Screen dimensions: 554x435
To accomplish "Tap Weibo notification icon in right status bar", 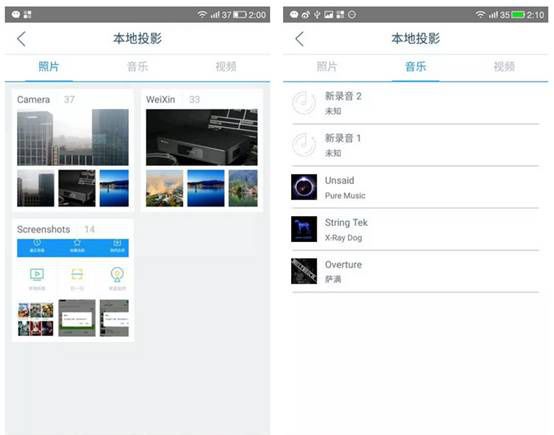I will (x=306, y=14).
